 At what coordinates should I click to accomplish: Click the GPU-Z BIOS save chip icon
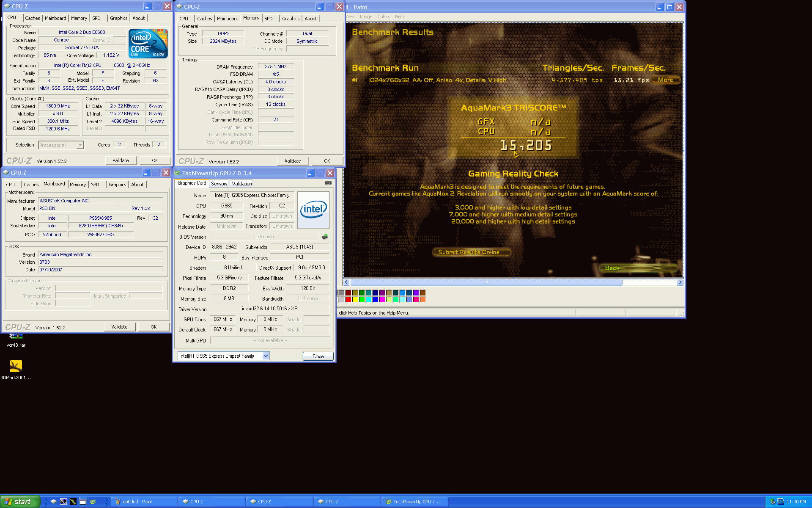(325, 237)
